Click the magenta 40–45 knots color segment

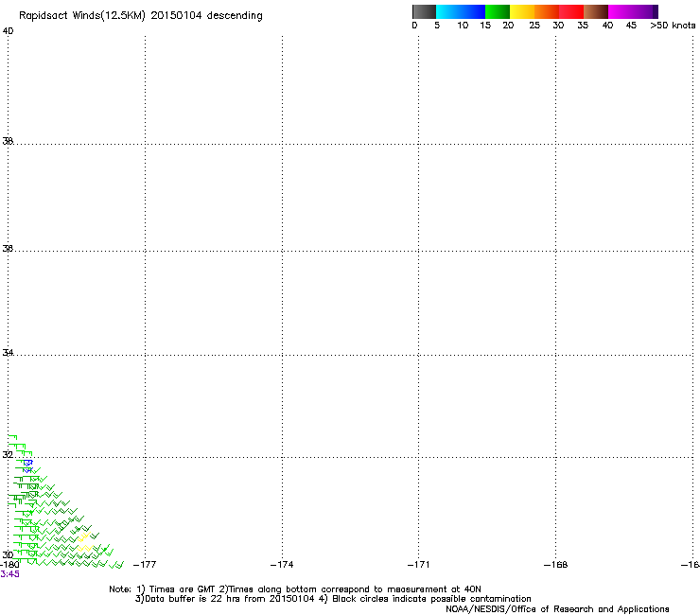[621, 11]
